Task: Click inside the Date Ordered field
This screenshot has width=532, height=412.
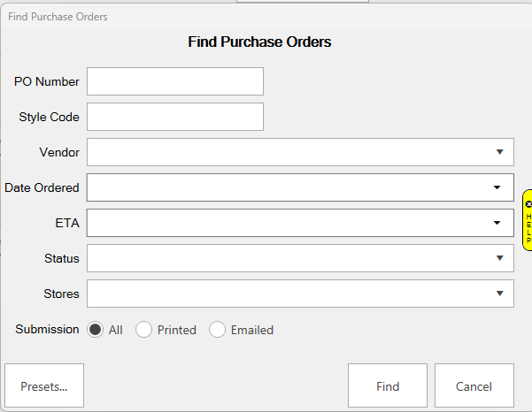Action: tap(283, 187)
